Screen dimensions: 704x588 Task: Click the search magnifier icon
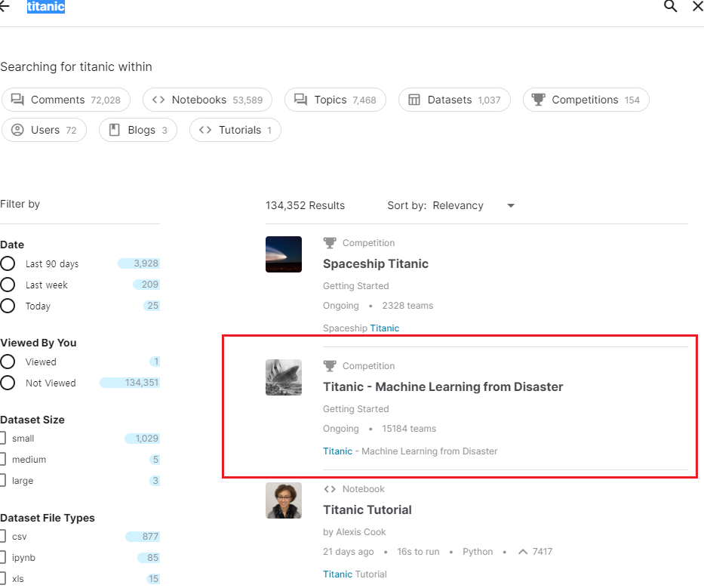click(x=670, y=6)
